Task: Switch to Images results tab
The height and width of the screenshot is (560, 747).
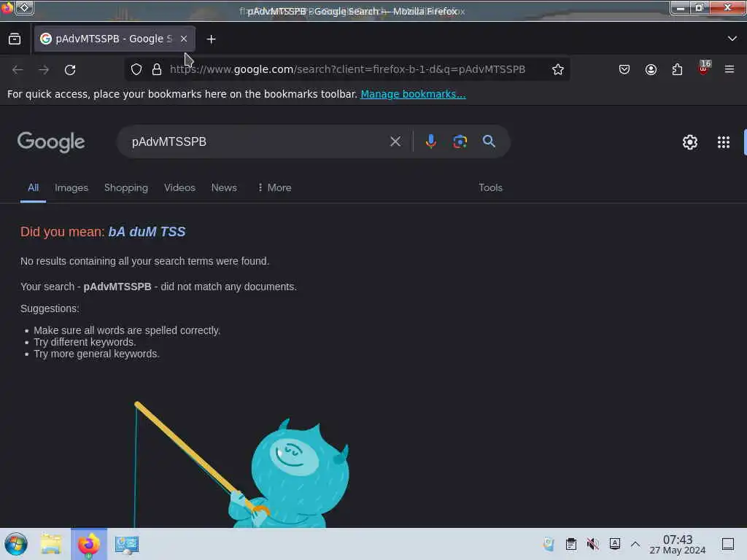Action: 71,187
